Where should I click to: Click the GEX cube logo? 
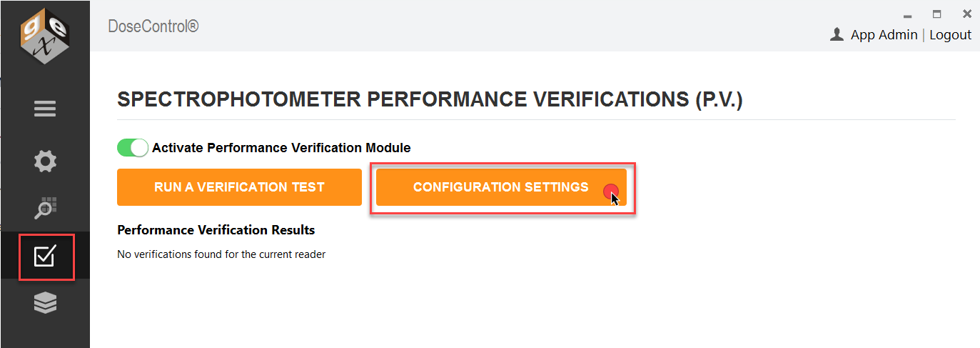tap(45, 36)
